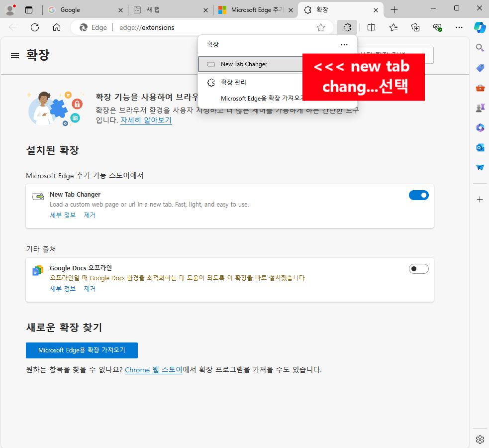
Task: Reload the current page
Action: click(x=35, y=27)
